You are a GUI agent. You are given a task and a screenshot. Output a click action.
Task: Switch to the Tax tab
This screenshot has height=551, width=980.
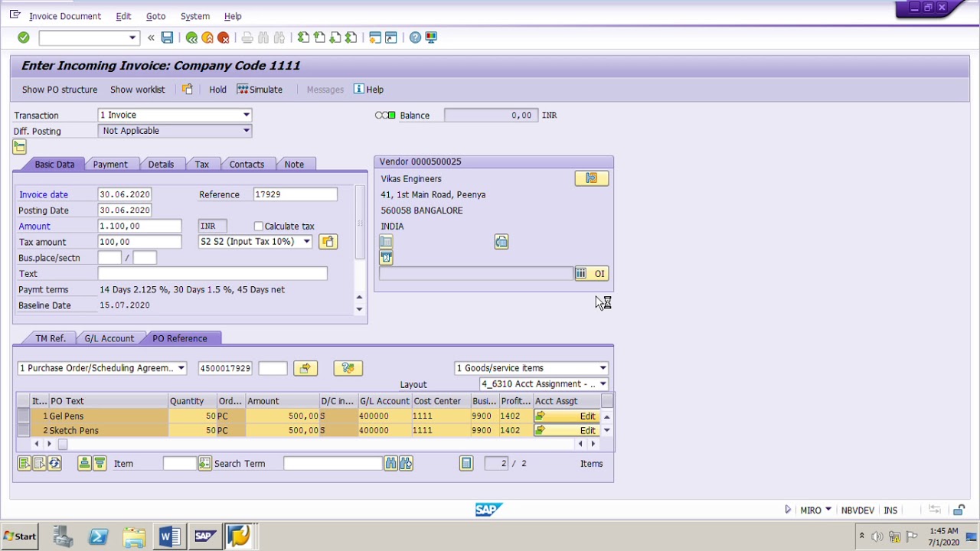(201, 165)
